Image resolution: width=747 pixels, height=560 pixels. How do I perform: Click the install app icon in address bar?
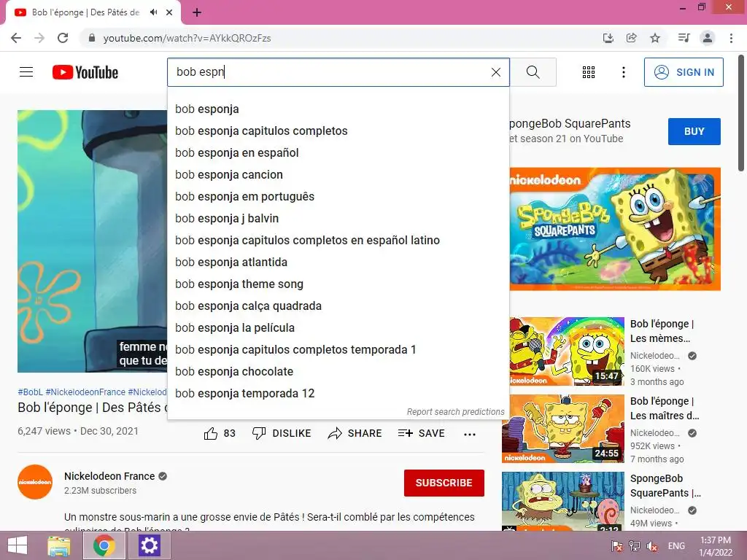(x=608, y=38)
